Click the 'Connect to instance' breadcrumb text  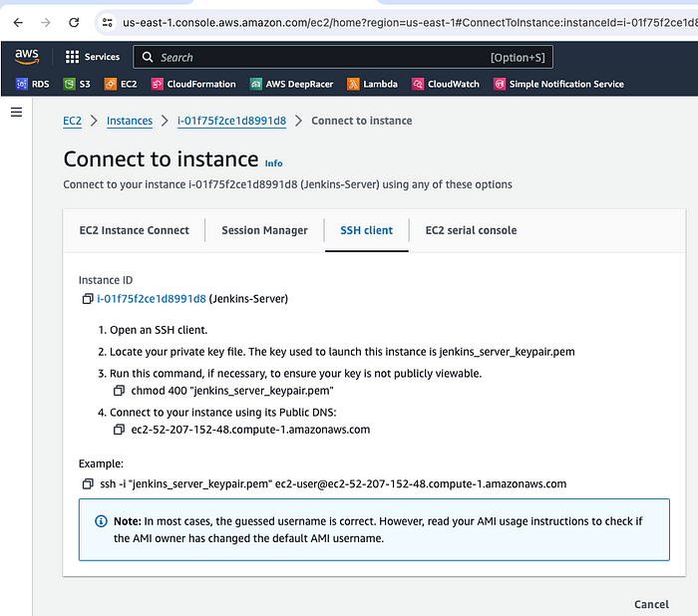361,121
